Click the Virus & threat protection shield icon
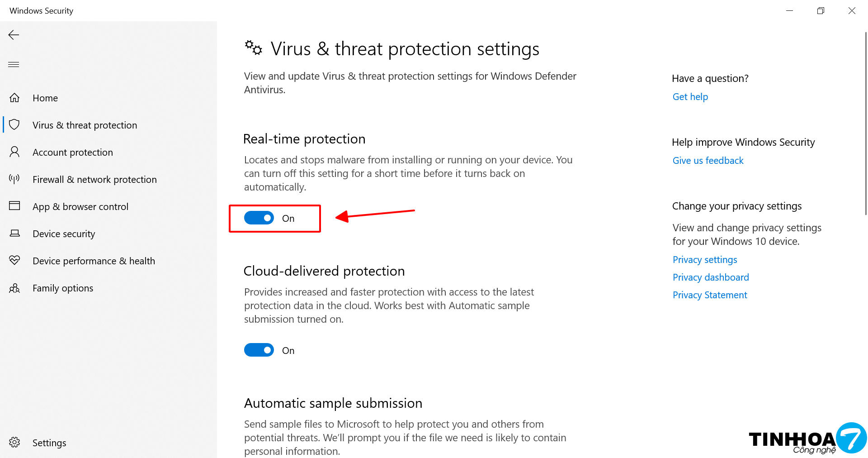This screenshot has height=458, width=868. [14, 125]
